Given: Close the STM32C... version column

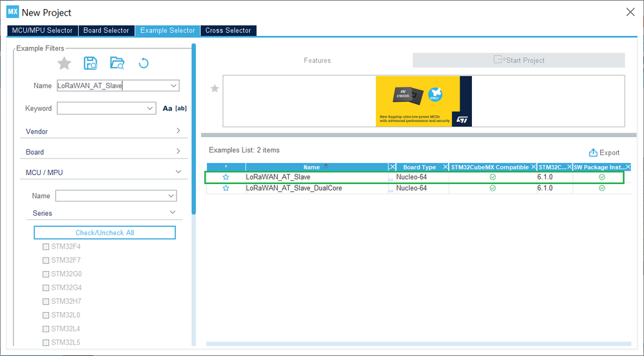Looking at the screenshot, I should point(569,167).
